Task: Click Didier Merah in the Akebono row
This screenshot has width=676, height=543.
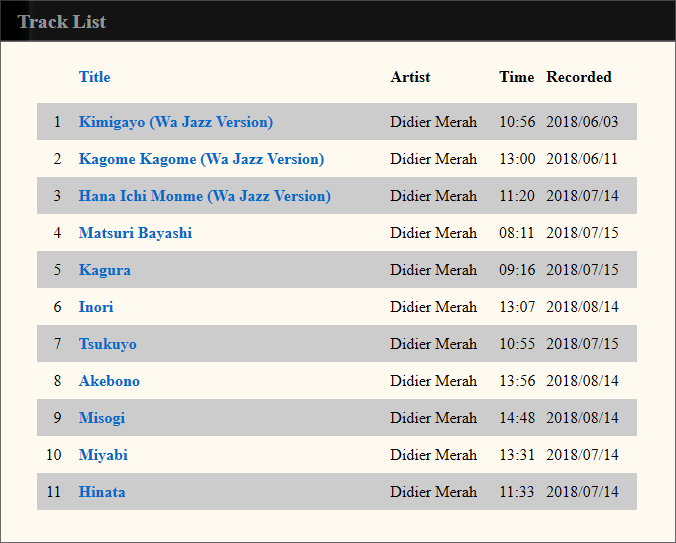Action: click(433, 381)
